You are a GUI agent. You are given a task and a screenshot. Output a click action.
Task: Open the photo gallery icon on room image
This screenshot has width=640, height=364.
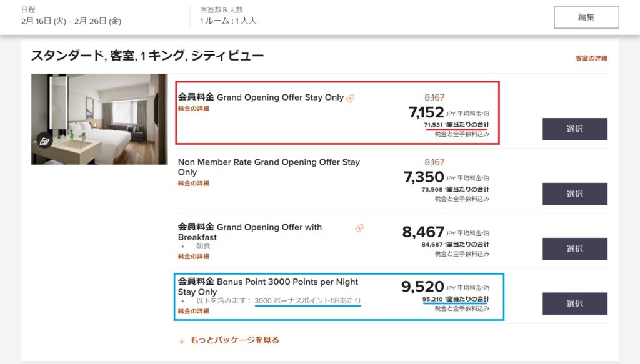click(x=44, y=142)
